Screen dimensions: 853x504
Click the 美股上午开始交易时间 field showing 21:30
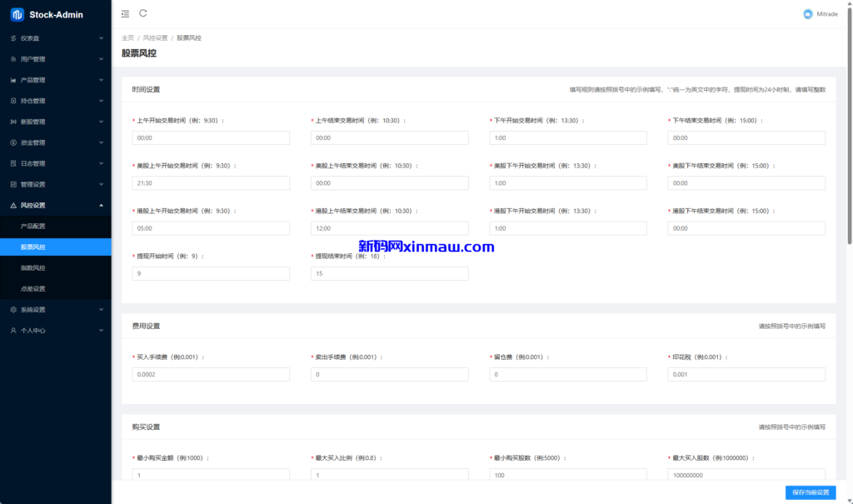(x=211, y=182)
